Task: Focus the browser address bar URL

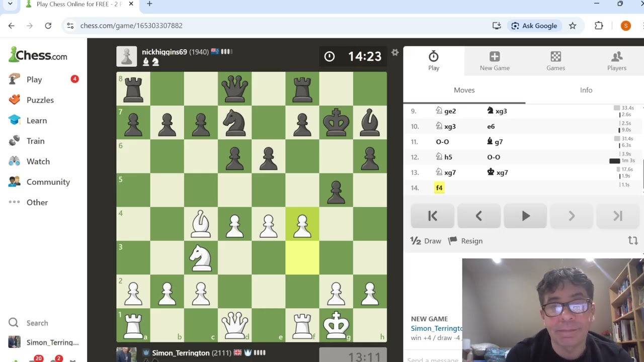Action: click(x=131, y=26)
